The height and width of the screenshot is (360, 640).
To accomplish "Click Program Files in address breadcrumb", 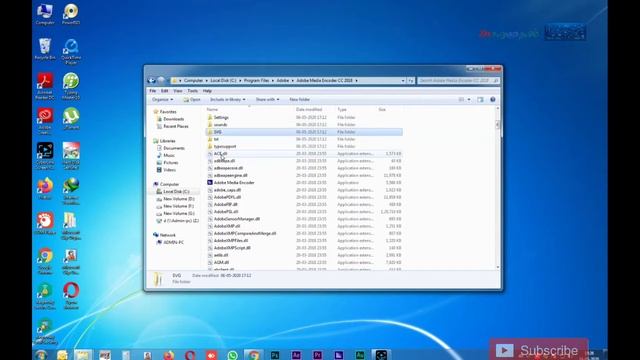I will [256, 81].
